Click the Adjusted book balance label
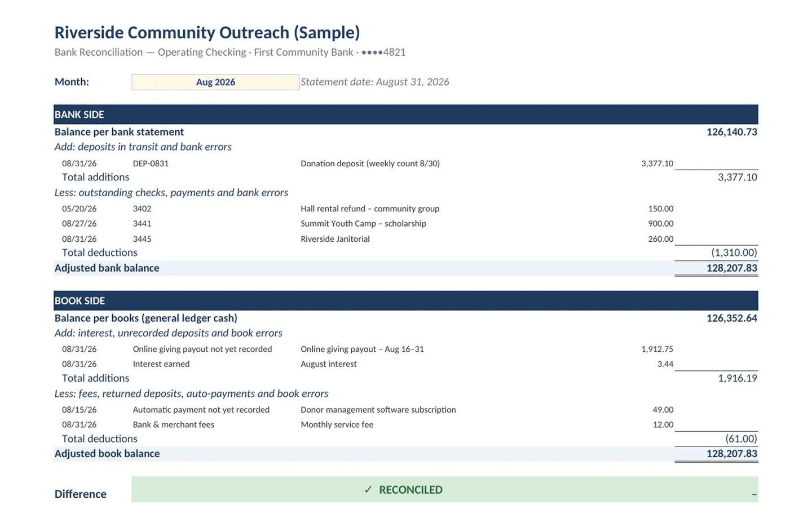The width and height of the screenshot is (812, 527). [x=107, y=454]
